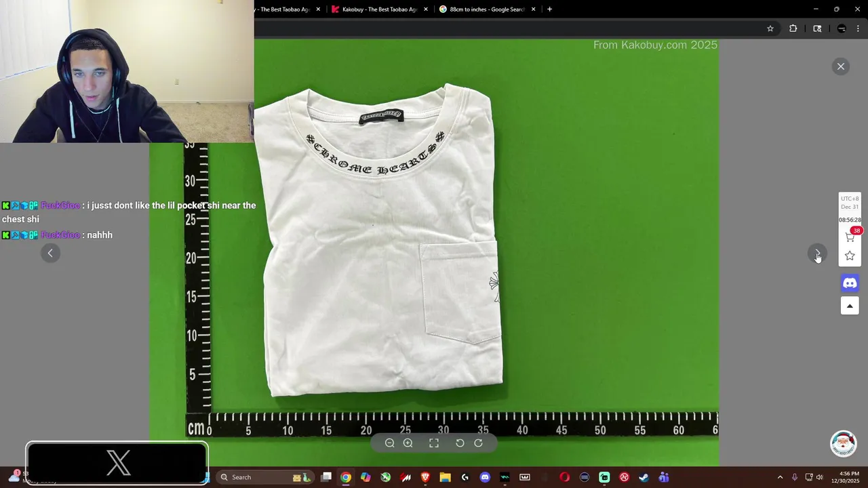Go to the next product photo
868x488 pixels.
(817, 253)
